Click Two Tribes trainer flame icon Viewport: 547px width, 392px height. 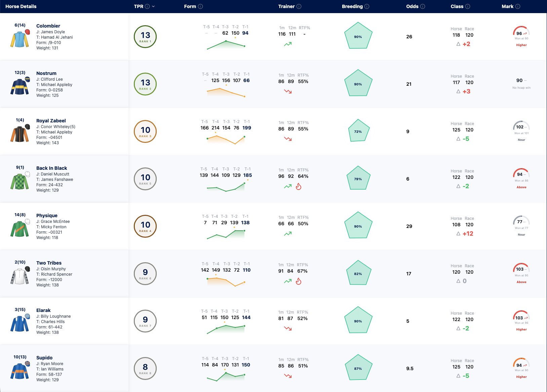(x=299, y=281)
